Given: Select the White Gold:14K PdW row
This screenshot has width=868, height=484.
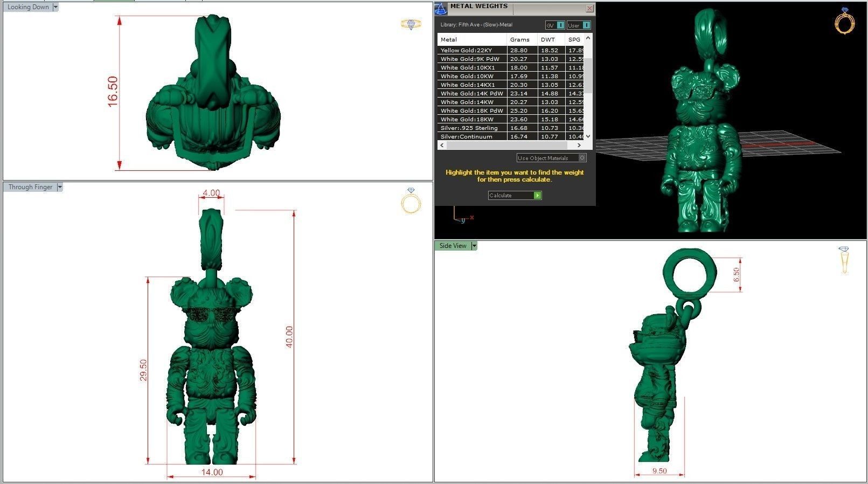Looking at the screenshot, I should [x=511, y=93].
